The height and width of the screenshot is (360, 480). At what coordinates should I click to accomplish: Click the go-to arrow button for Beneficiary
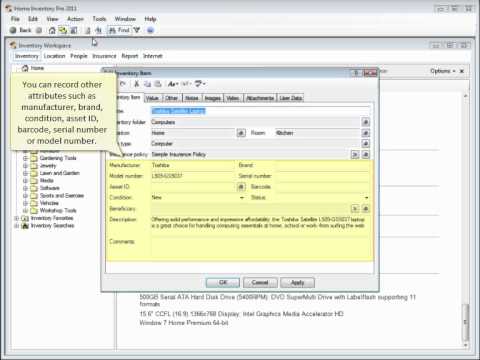click(x=355, y=209)
